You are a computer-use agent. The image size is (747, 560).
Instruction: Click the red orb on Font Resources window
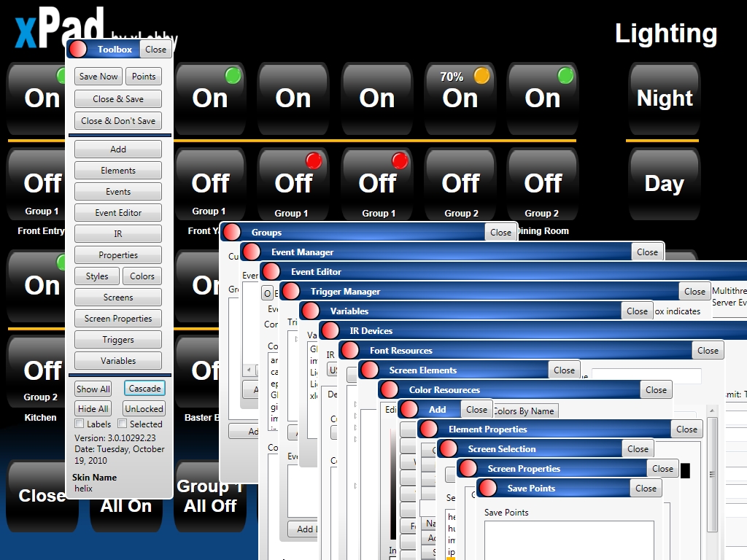pos(350,350)
